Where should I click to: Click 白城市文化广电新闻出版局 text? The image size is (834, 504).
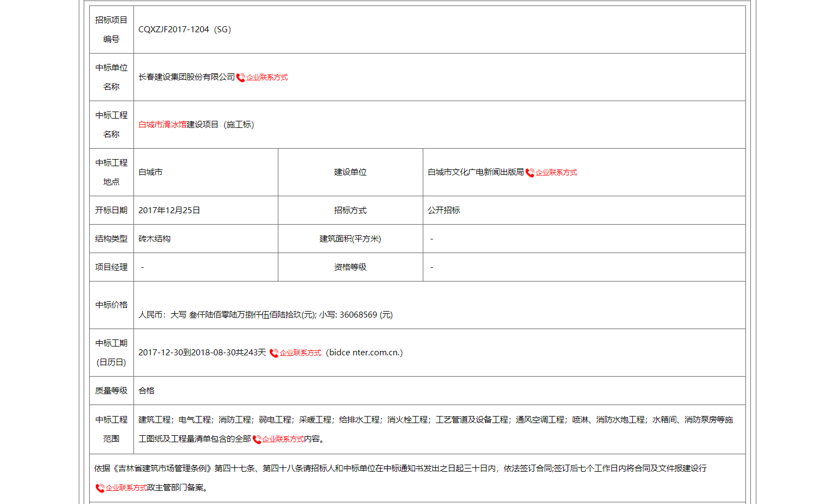[476, 172]
